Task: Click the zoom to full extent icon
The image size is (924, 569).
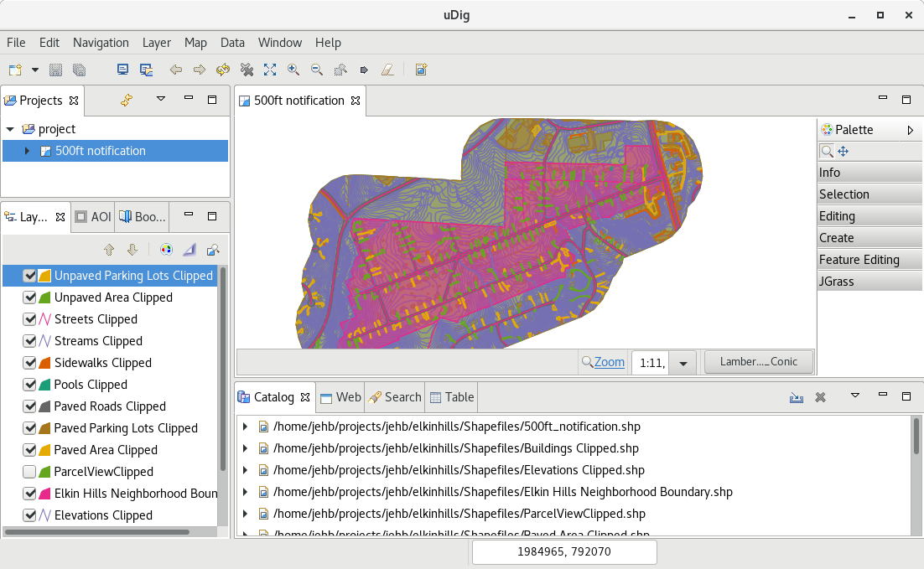Action: point(270,70)
